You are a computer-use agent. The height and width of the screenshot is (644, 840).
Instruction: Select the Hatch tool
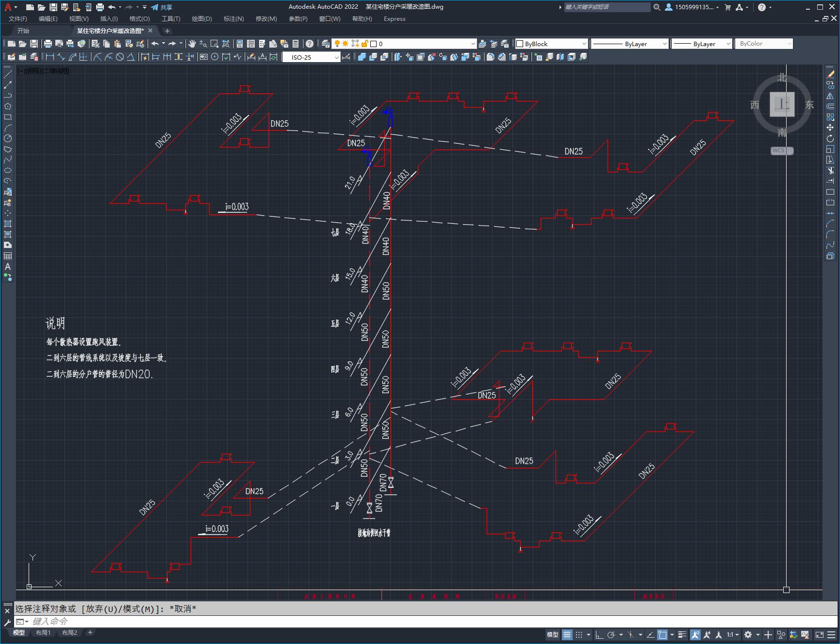click(x=8, y=224)
